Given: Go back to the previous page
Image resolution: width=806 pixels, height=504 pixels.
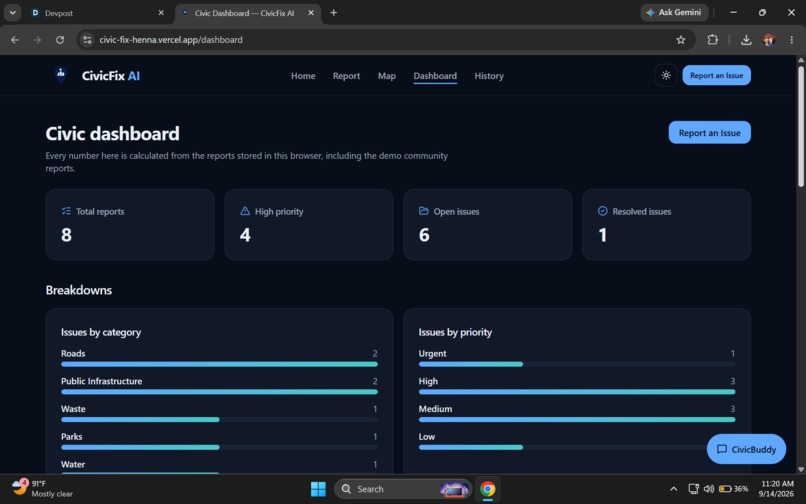Looking at the screenshot, I should tap(14, 40).
